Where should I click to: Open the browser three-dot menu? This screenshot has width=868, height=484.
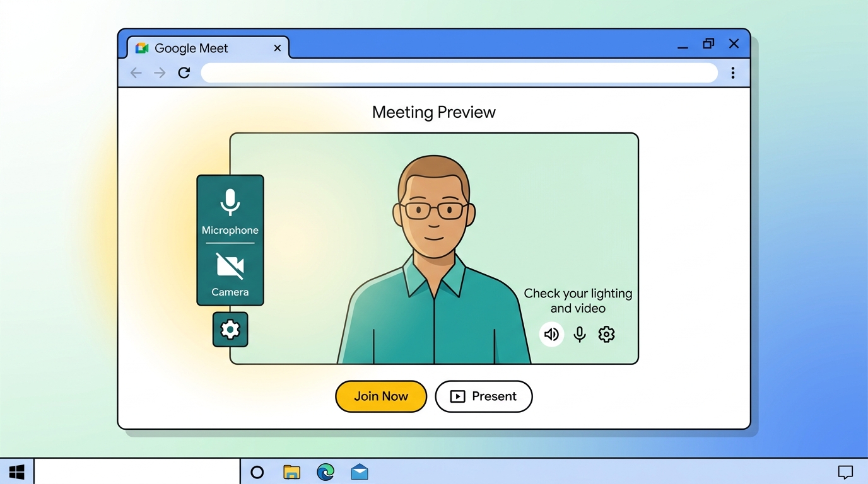(733, 73)
